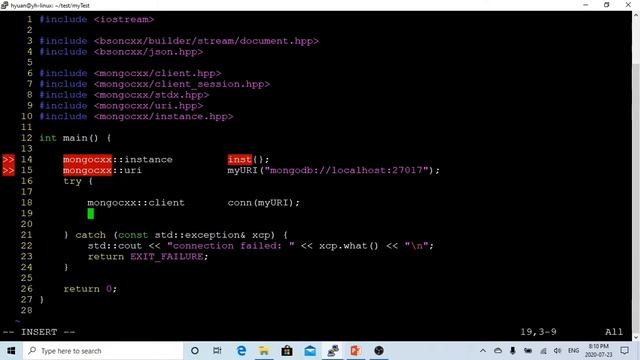
Task: Click the error sign marker on line 14
Action: click(9, 159)
